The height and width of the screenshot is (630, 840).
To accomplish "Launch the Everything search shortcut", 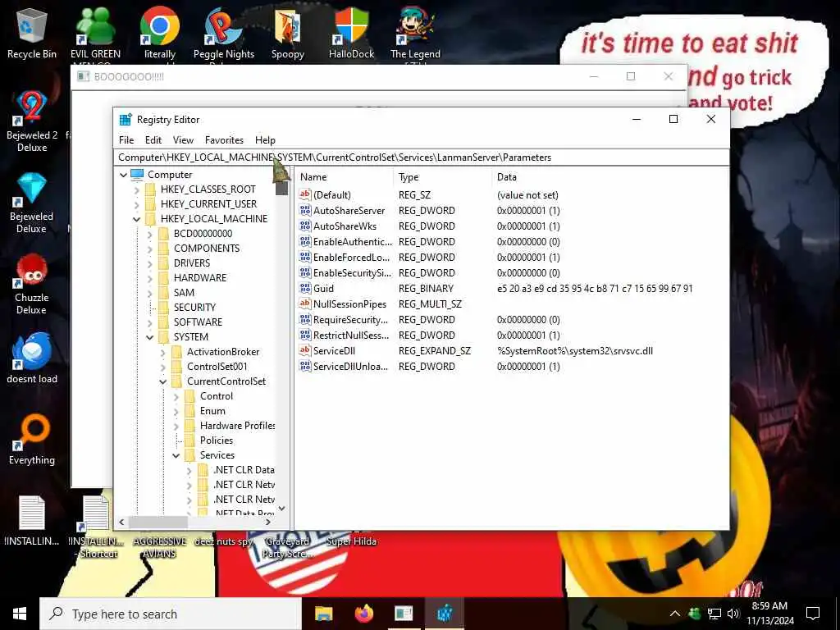I will [x=32, y=440].
